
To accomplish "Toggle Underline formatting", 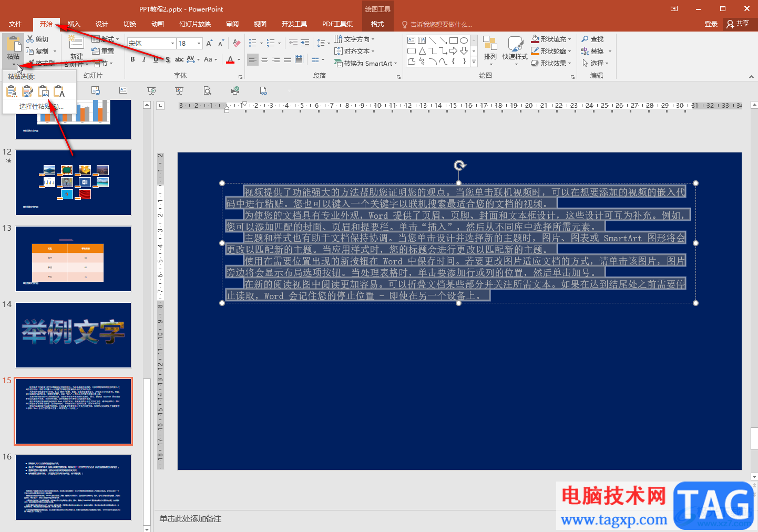I will tap(156, 59).
